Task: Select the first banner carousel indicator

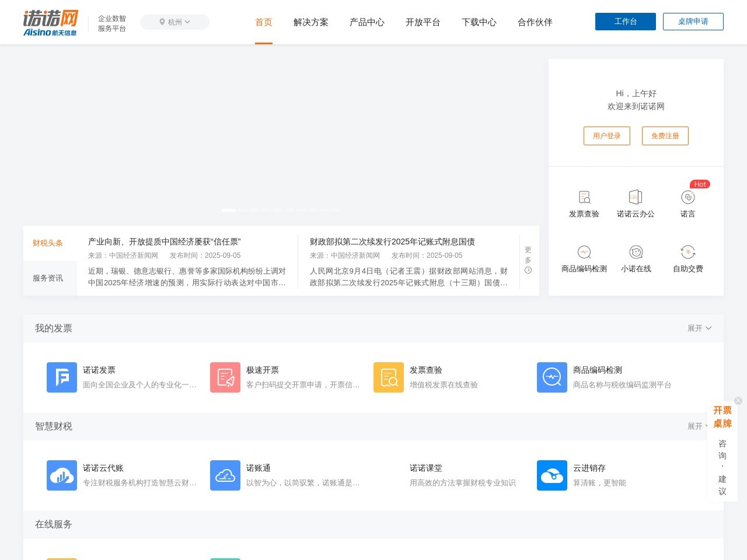Action: pyautogui.click(x=229, y=210)
